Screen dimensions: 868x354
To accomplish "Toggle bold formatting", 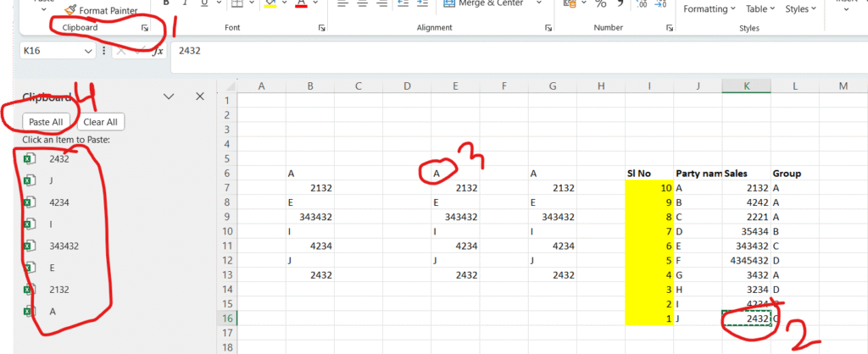I will (167, 4).
